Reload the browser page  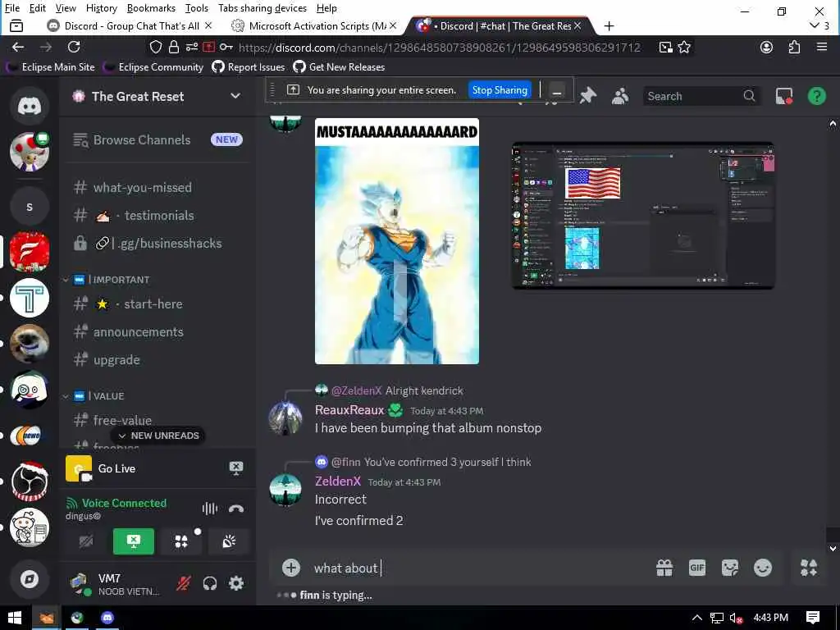tap(74, 47)
